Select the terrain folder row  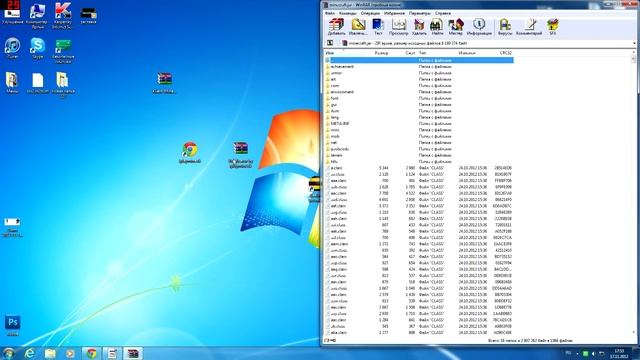419,155
